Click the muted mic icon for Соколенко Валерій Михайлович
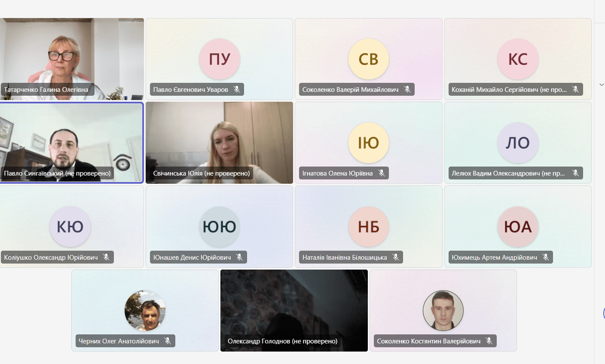 point(407,89)
